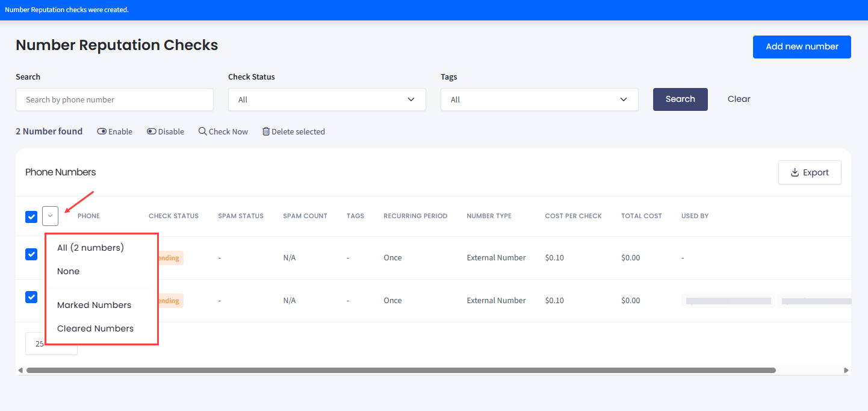Click the CHECK STATUS column header
Image resolution: width=868 pixels, height=411 pixels.
pos(173,216)
